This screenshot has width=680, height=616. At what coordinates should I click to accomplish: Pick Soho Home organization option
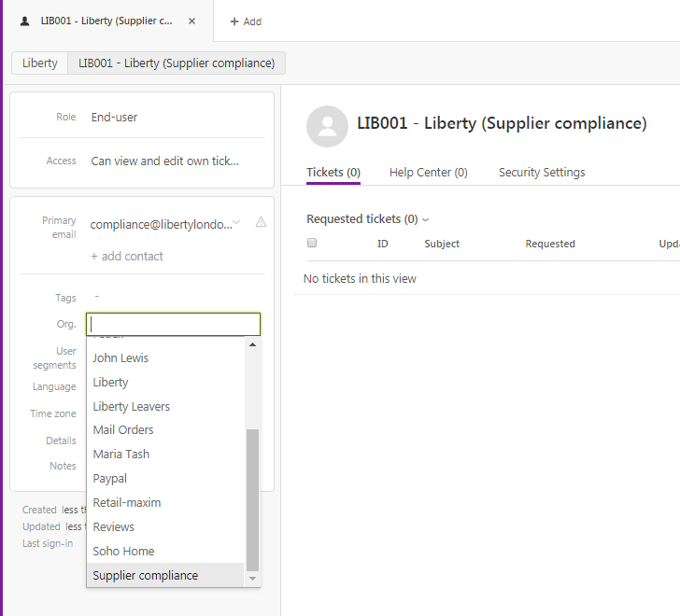point(123,552)
